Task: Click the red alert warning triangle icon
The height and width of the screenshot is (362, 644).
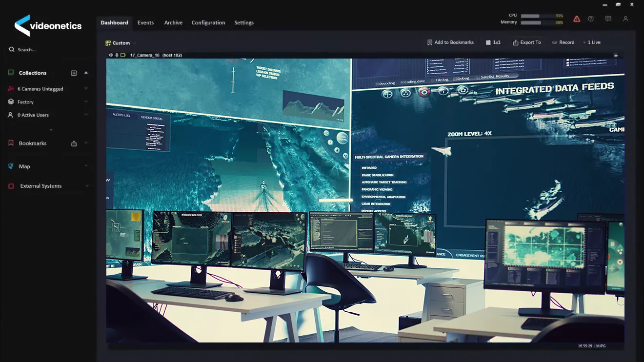Action: 577,19
